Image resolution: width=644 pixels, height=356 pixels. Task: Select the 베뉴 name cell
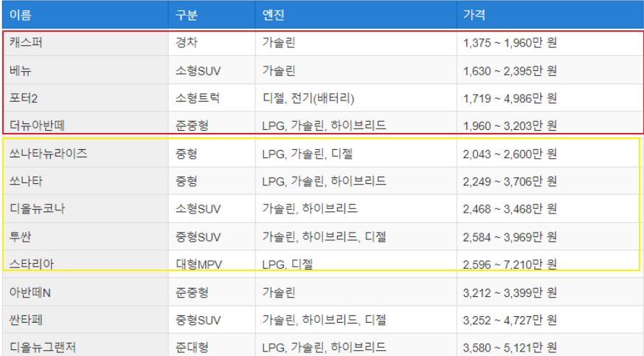(x=86, y=70)
